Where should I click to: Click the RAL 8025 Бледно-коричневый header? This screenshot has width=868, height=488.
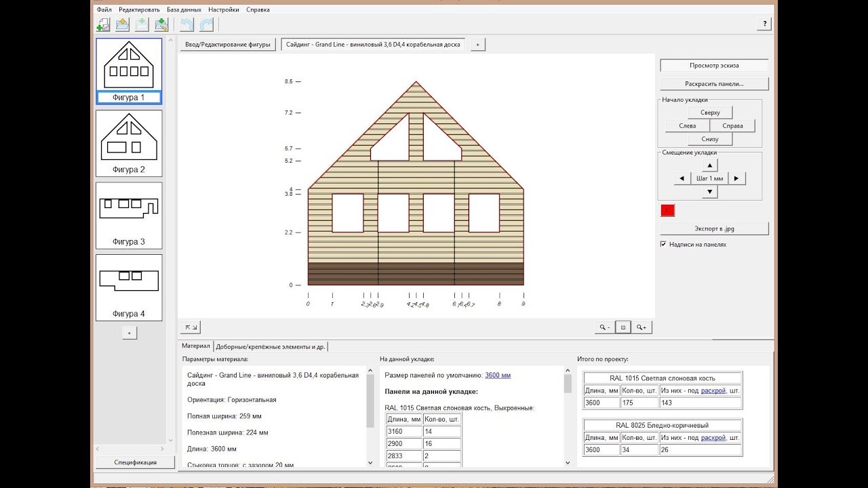[663, 425]
